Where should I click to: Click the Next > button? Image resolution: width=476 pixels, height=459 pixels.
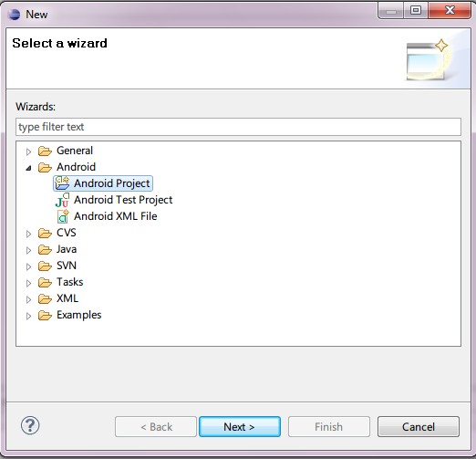240,427
